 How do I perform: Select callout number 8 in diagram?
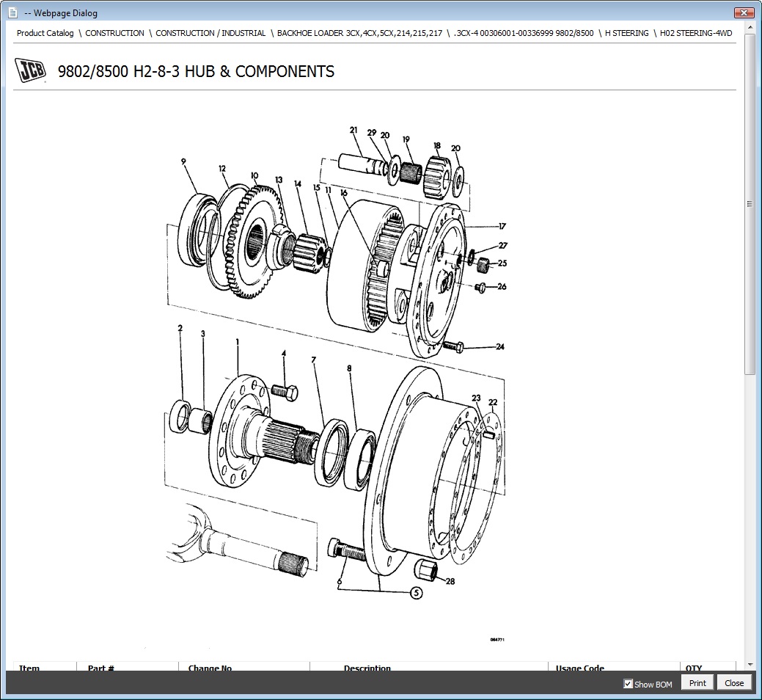[x=349, y=368]
